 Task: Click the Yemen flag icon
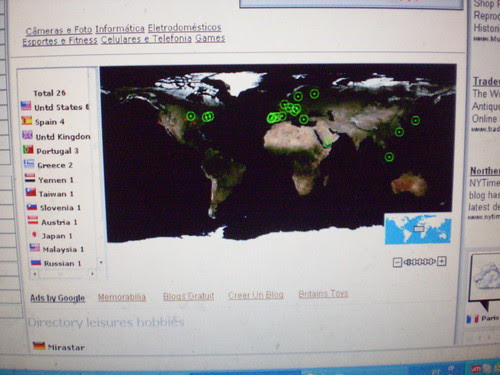pos(30,178)
